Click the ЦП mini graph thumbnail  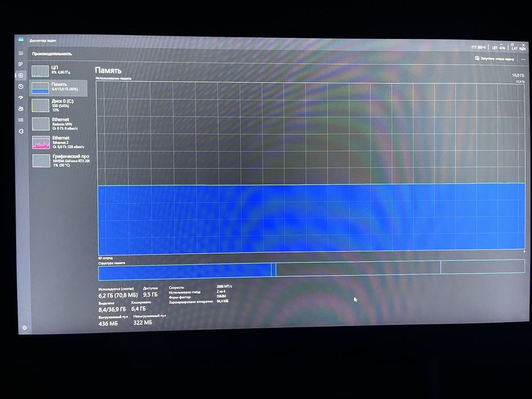40,71
